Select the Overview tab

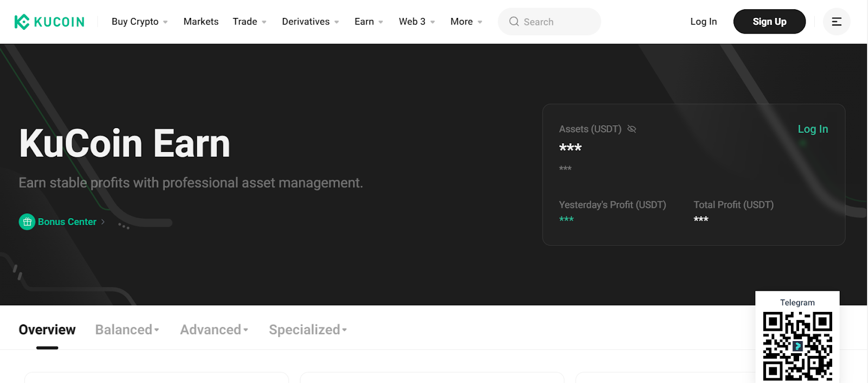click(47, 330)
